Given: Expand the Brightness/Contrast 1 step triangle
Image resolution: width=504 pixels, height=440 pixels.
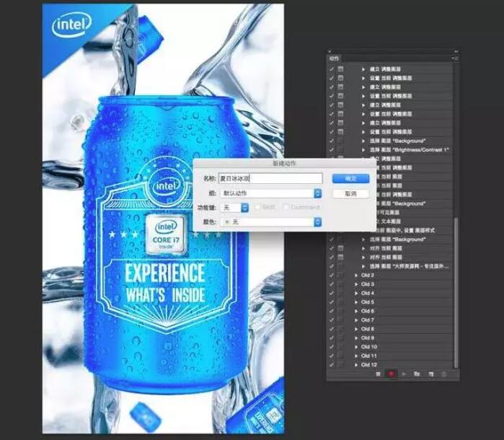Looking at the screenshot, I should point(363,150).
